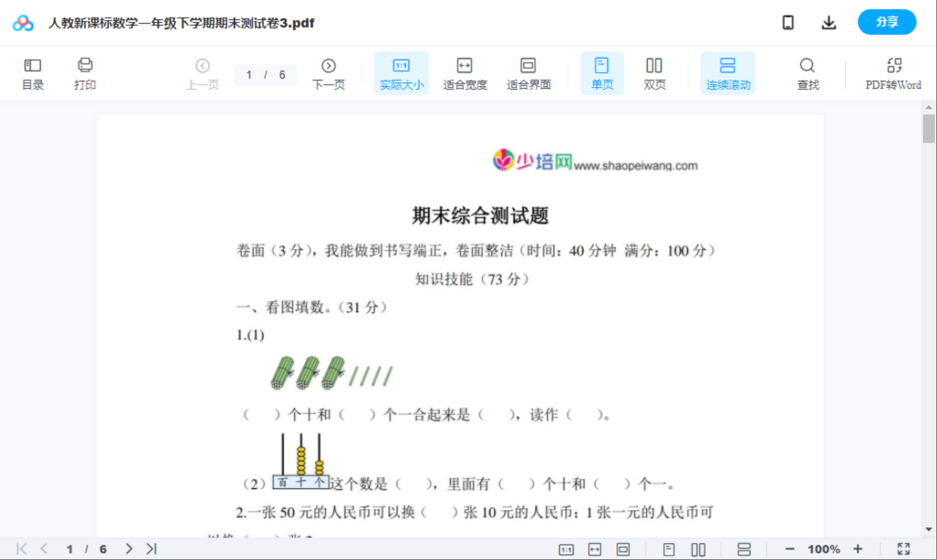
Task: Start PDF转Word conversion
Action: pos(894,73)
